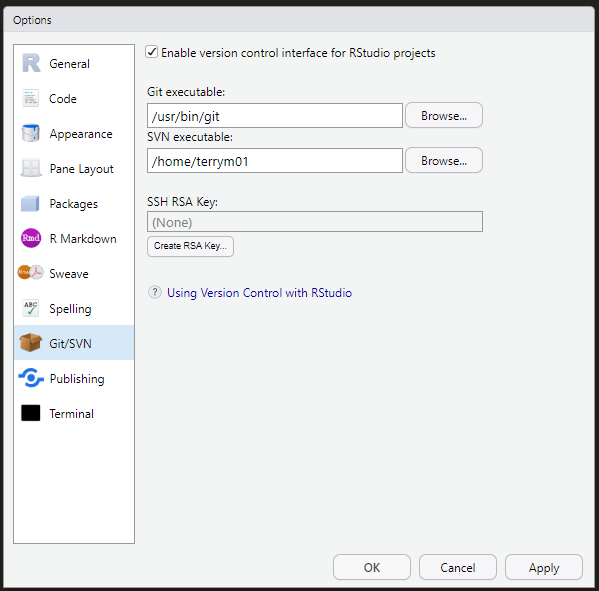
Task: Toggle Enable version control interface checkbox
Action: (152, 52)
